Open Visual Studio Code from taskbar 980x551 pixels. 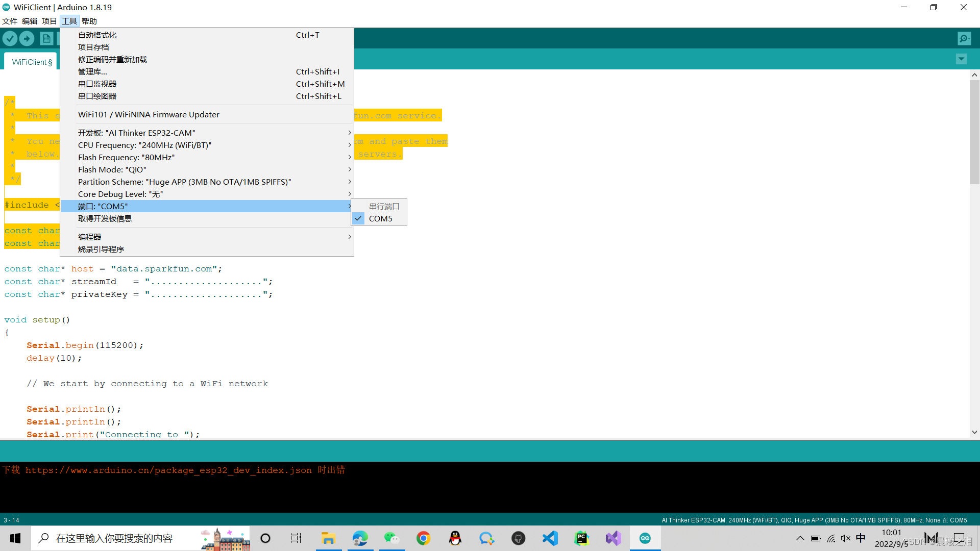pos(550,538)
